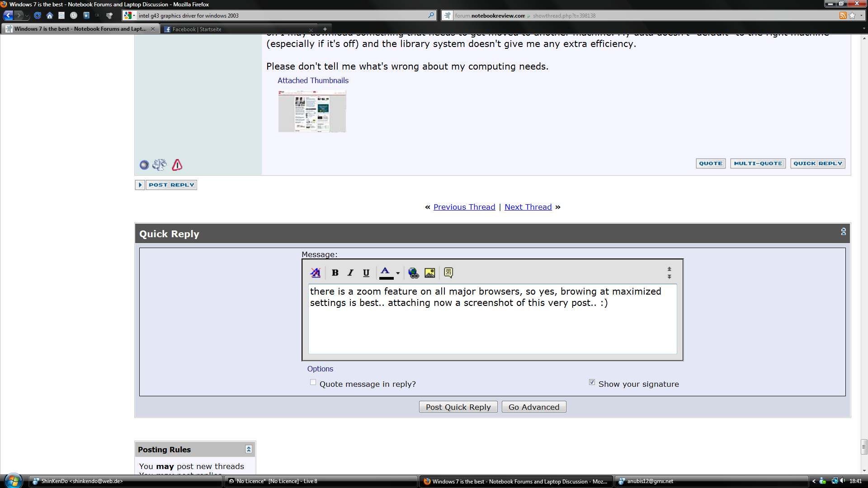Enable Quote message in reply checkbox

pos(313,382)
